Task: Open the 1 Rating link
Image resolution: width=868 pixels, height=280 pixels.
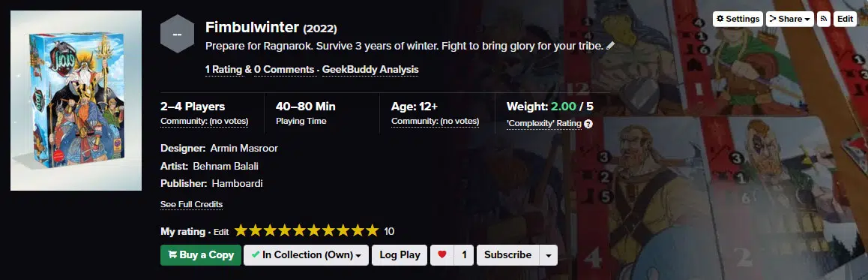Action: point(224,69)
